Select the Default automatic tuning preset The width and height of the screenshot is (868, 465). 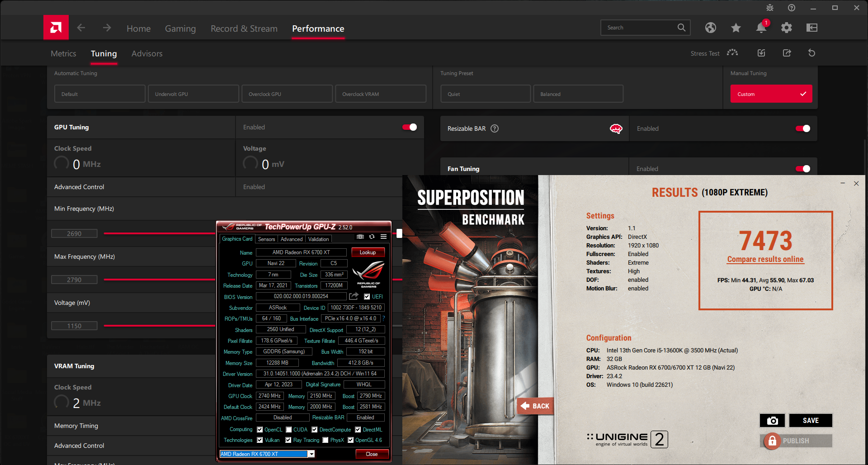click(100, 94)
